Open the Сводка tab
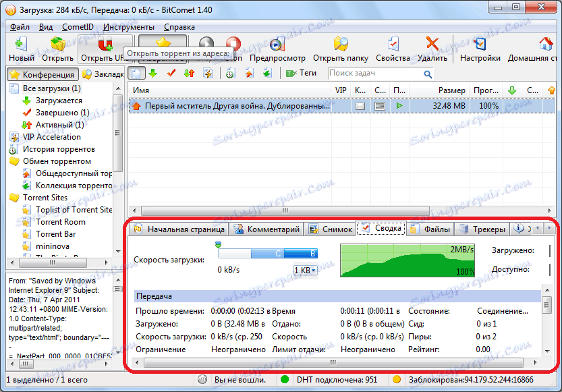The width and height of the screenshot is (562, 392). pos(381,228)
